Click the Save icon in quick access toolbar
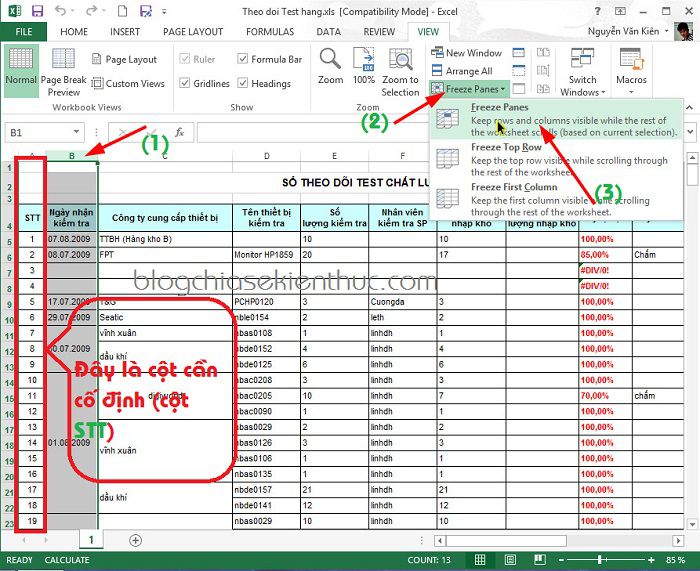 38,11
